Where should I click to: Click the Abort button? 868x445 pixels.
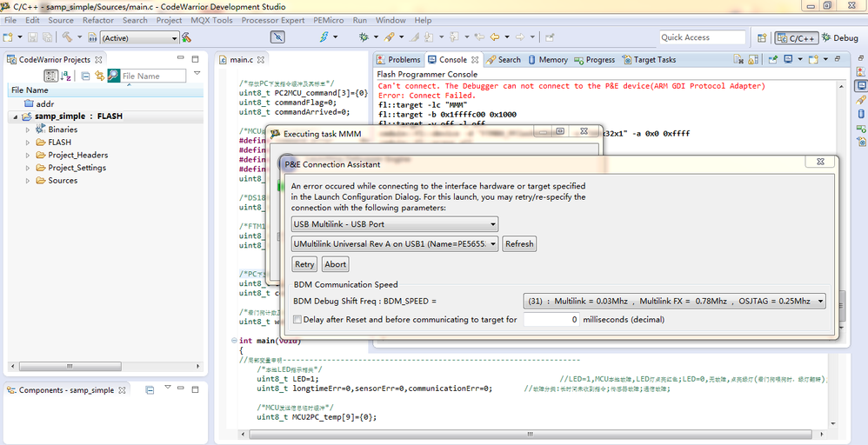tap(336, 264)
